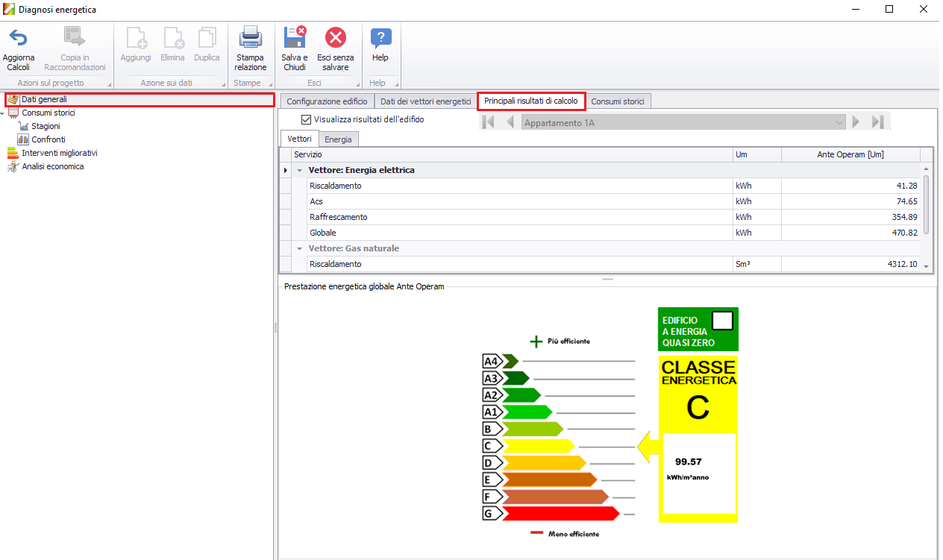Open Confronti item in sidebar tree
Screen dimensions: 943x560
pos(48,139)
